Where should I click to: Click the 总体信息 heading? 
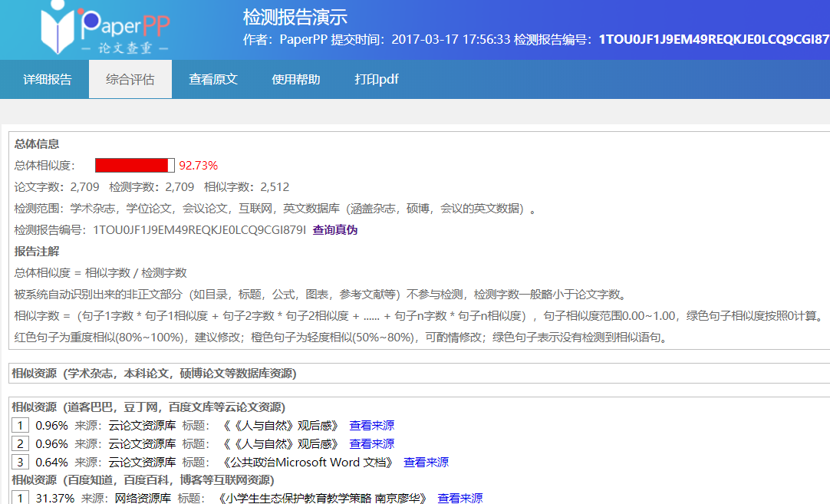pyautogui.click(x=37, y=144)
